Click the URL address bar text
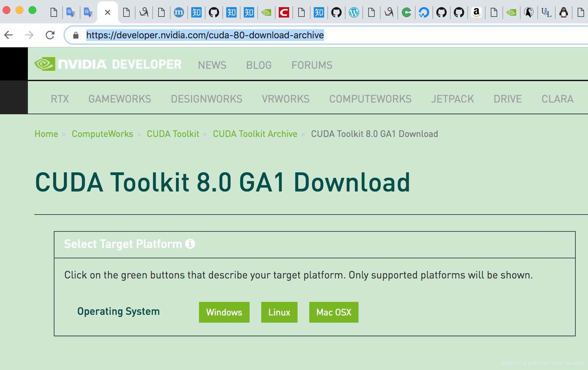588x370 pixels. [205, 35]
